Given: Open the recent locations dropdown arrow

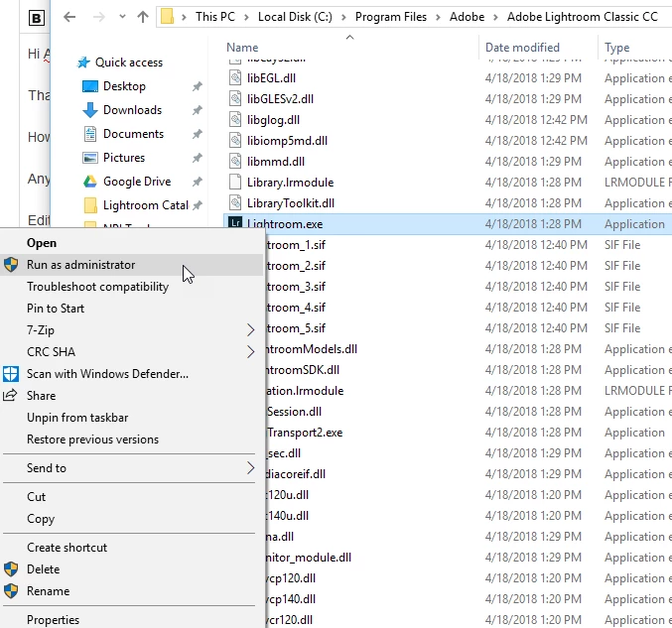Looking at the screenshot, I should (122, 17).
